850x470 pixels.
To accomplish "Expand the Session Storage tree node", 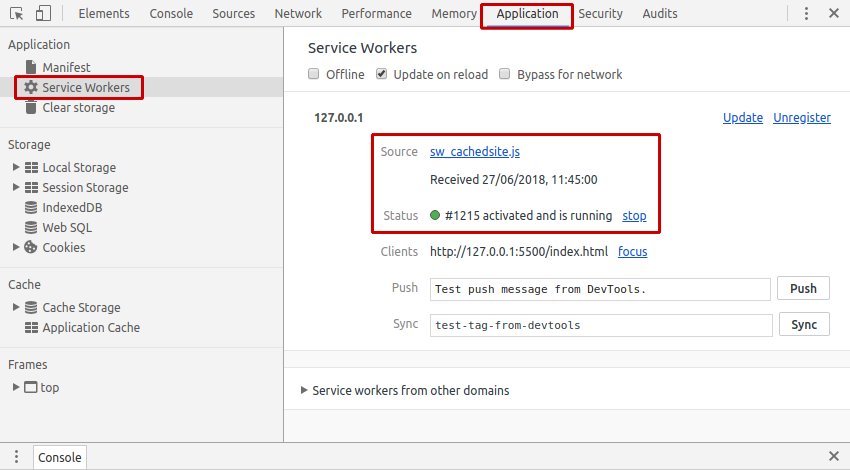I will (x=16, y=187).
